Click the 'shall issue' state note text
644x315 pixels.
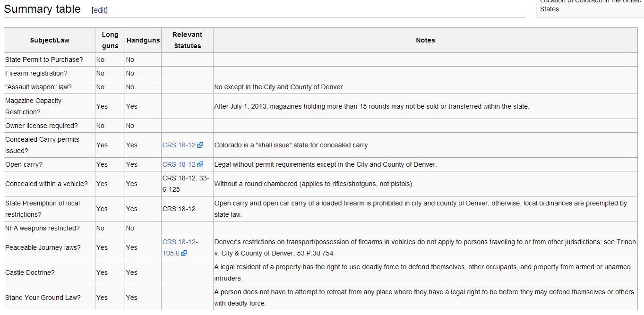click(x=292, y=145)
